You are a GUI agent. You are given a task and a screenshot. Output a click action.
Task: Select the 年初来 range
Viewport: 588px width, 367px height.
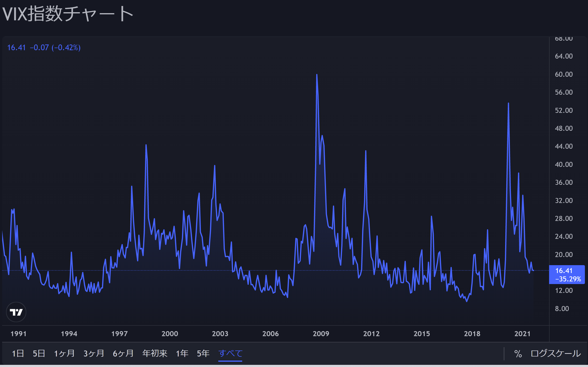click(x=155, y=353)
